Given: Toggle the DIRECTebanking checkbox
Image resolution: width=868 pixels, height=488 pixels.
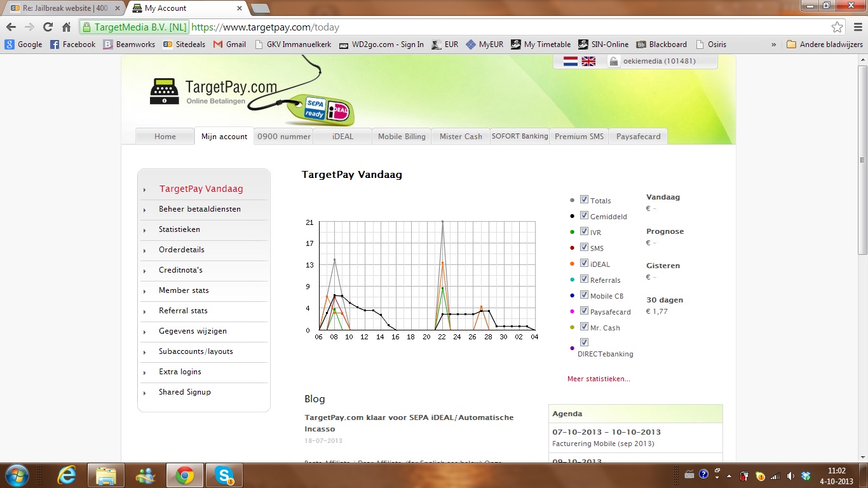Looking at the screenshot, I should [x=584, y=342].
